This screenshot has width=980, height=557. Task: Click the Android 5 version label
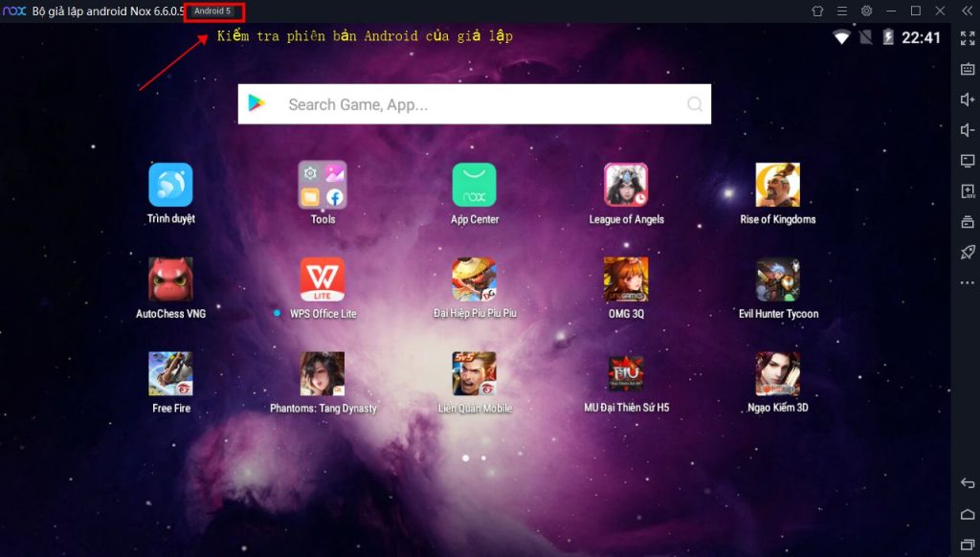[212, 11]
